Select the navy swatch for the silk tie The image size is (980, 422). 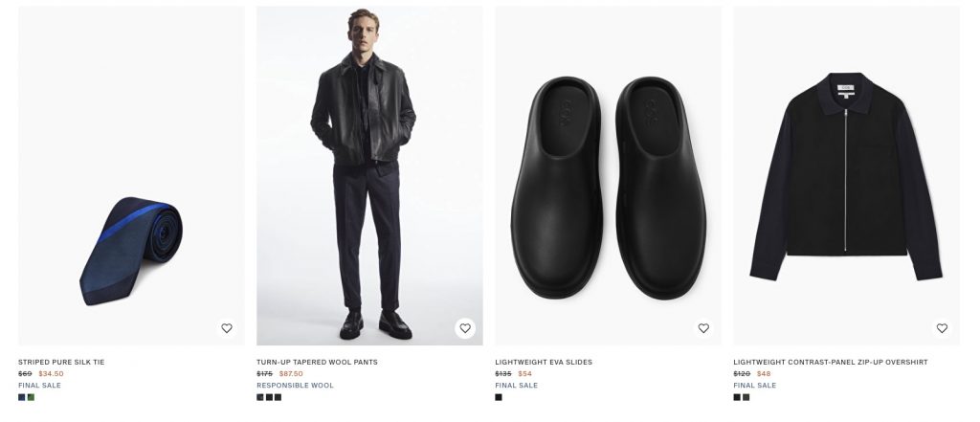[x=22, y=397]
